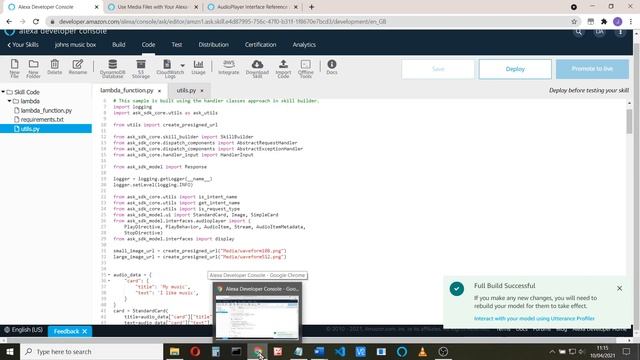Dismiss the Full Build Successful notification
The width and height of the screenshot is (640, 360).
point(620,288)
